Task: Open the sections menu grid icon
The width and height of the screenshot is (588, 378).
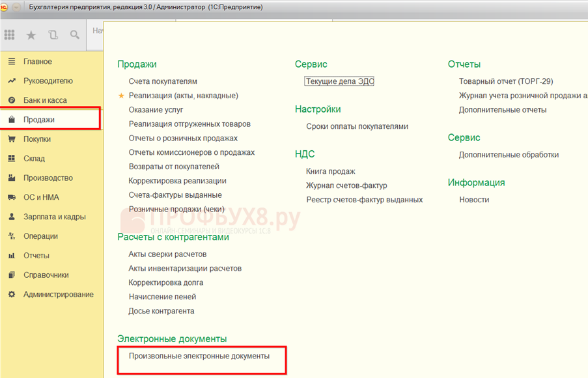Action: [x=9, y=35]
